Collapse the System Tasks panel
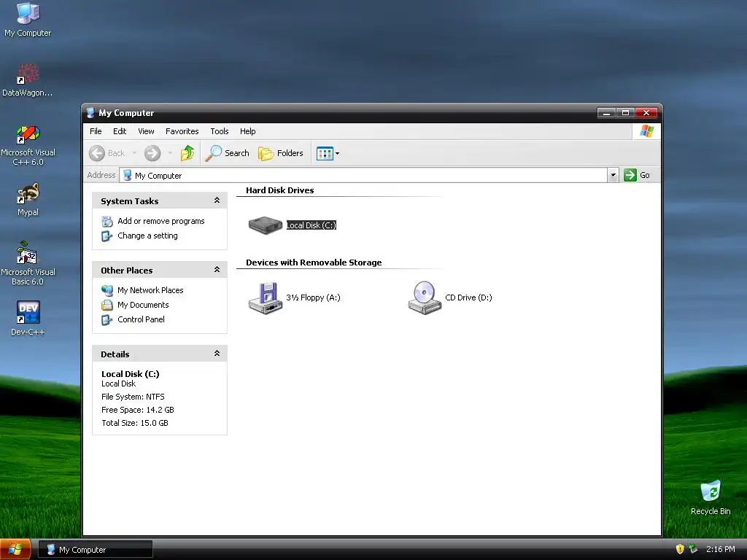 (217, 201)
